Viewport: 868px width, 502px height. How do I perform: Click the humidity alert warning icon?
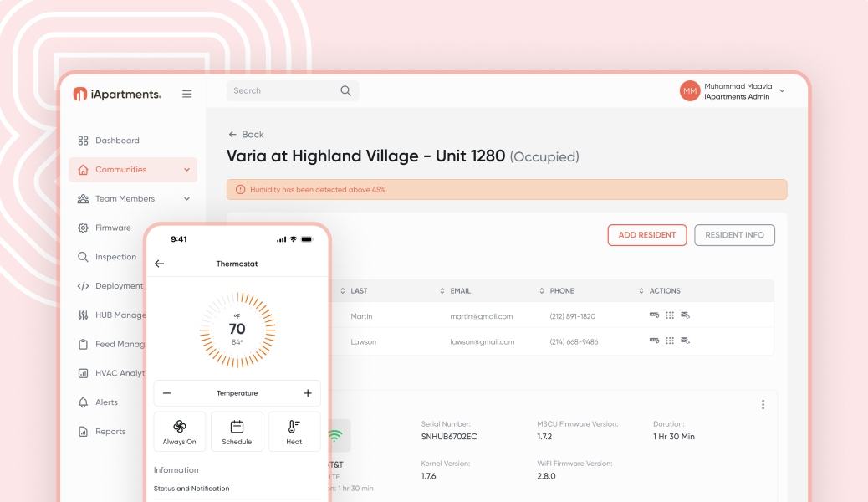240,189
